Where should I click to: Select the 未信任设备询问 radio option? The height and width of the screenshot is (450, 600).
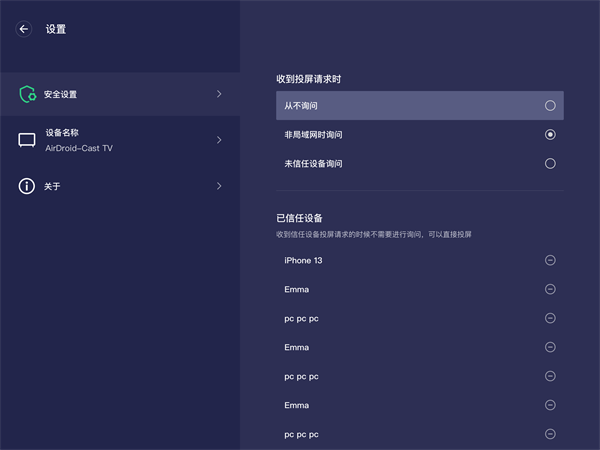tap(550, 163)
